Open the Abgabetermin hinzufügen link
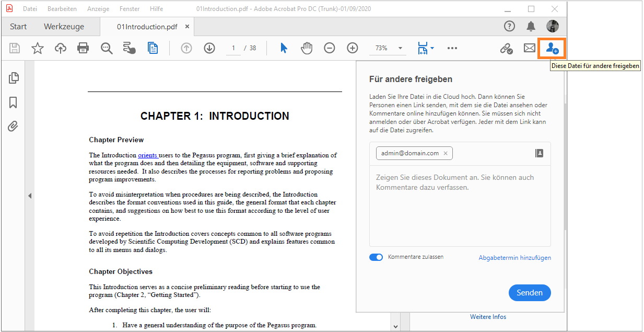 point(514,257)
